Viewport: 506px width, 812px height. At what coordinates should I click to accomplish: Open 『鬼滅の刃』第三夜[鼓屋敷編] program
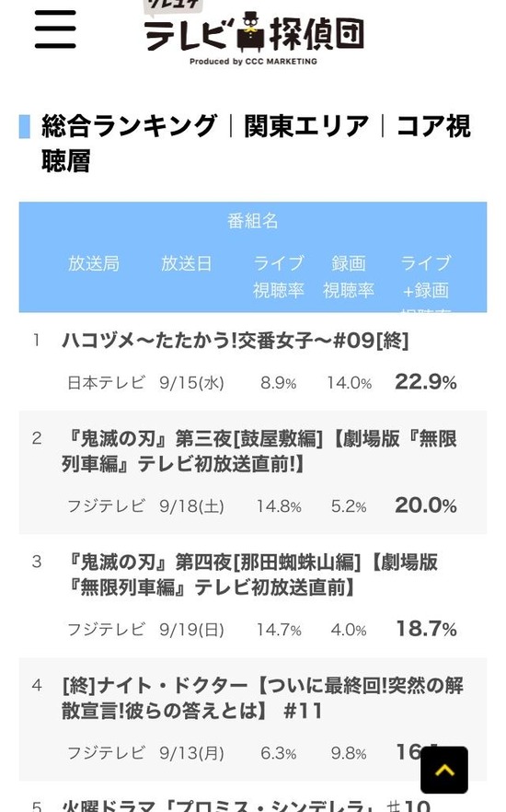click(259, 451)
